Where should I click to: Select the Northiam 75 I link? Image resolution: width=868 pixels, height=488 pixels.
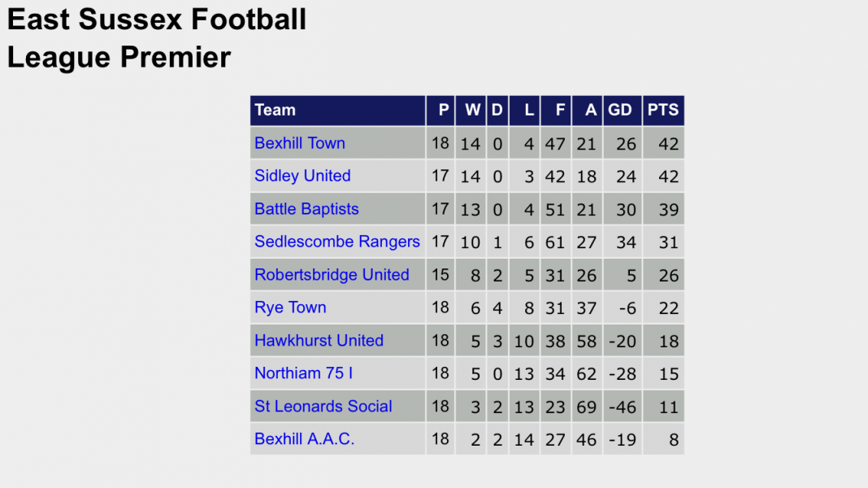[303, 373]
